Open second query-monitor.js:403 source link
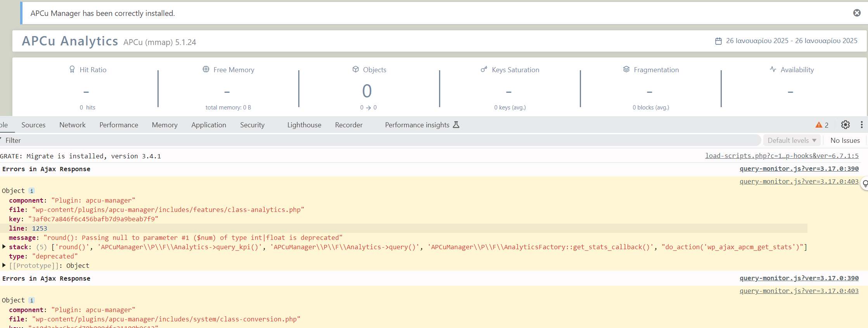Image resolution: width=868 pixels, height=328 pixels. tap(799, 291)
